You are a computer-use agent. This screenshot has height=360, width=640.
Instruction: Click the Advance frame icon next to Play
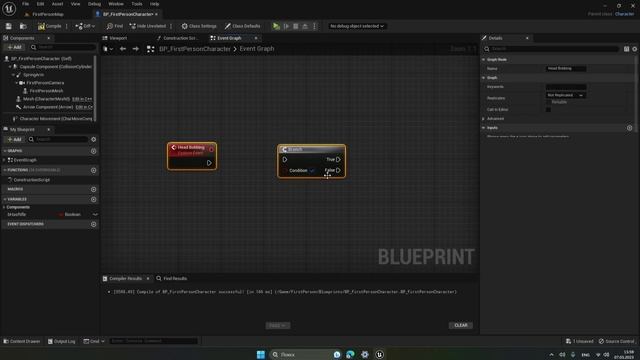click(x=286, y=26)
